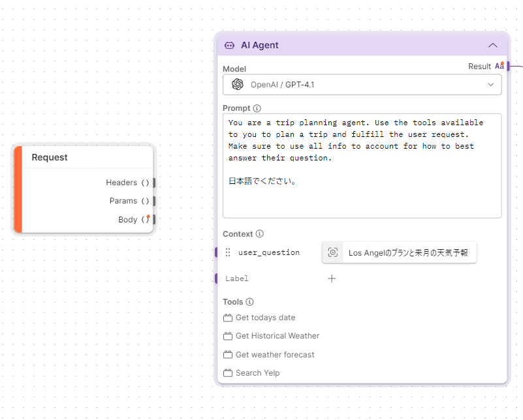
Task: Click the Los Angel user_question value field
Action: (x=399, y=252)
